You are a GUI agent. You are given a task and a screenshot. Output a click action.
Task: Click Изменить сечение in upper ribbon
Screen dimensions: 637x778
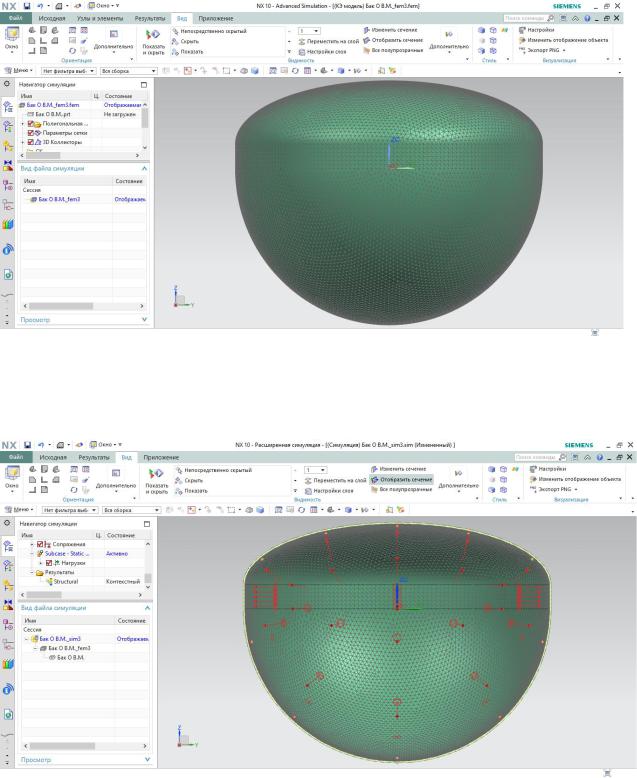coord(390,30)
